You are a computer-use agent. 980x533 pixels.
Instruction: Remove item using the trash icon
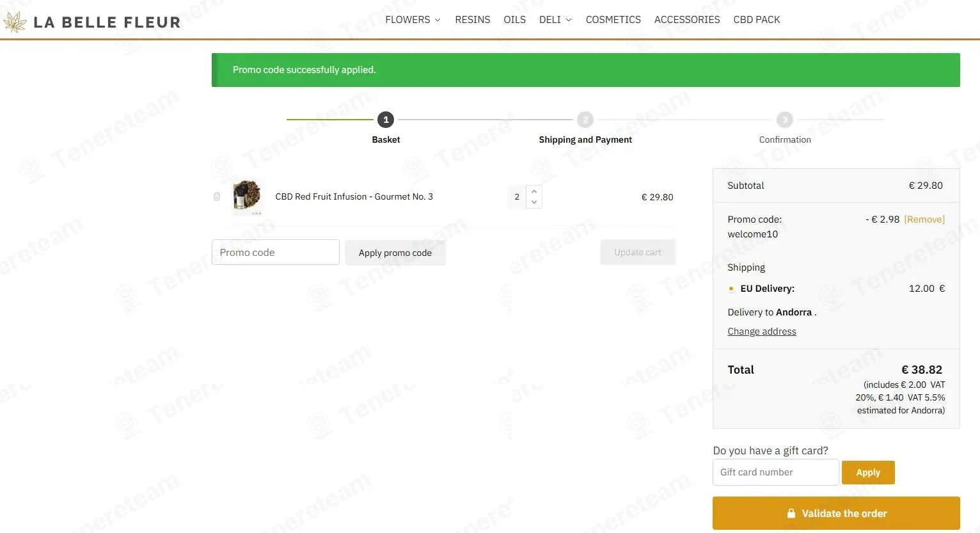pyautogui.click(x=217, y=196)
